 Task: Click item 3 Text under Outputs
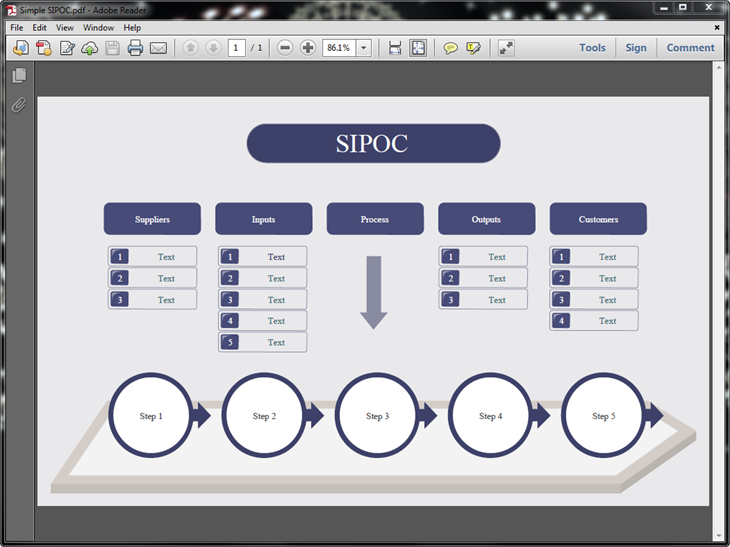(x=483, y=299)
